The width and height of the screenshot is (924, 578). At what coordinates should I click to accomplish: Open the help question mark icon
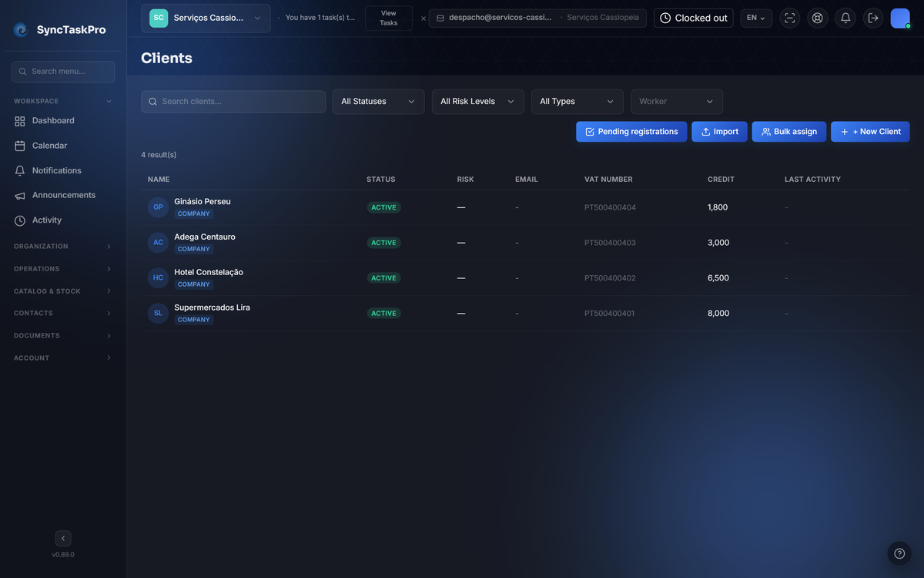coord(899,553)
